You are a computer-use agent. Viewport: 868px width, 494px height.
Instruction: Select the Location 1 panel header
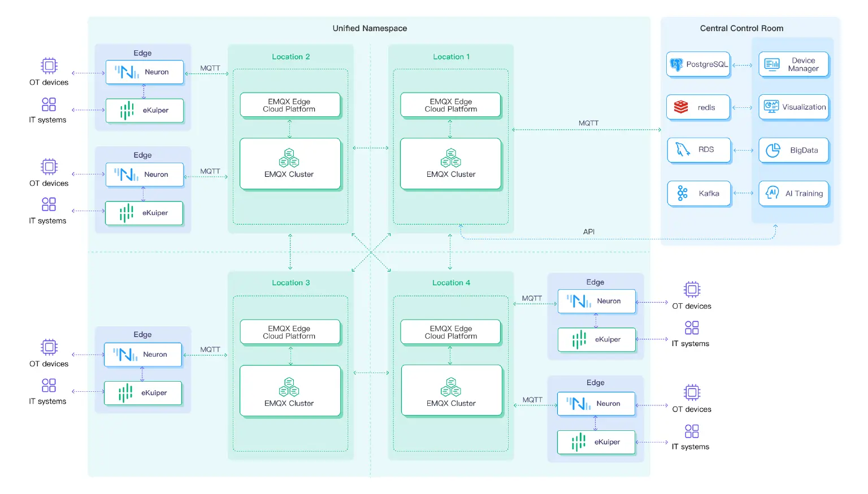[450, 56]
